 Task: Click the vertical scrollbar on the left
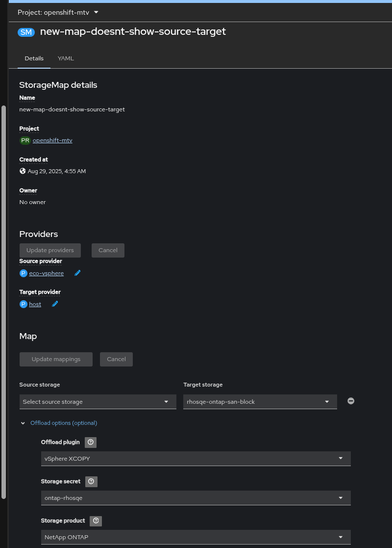pyautogui.click(x=4, y=294)
